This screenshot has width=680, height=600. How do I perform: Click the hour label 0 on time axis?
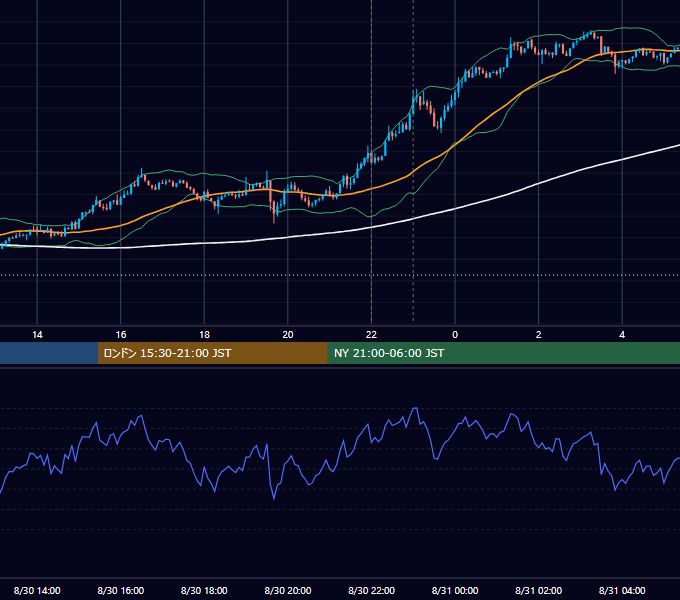pos(455,335)
